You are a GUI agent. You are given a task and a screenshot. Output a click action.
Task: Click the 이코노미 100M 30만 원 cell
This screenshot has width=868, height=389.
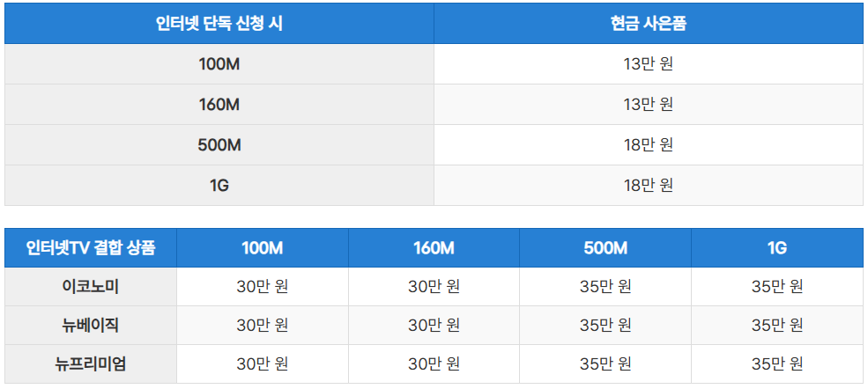pyautogui.click(x=263, y=287)
